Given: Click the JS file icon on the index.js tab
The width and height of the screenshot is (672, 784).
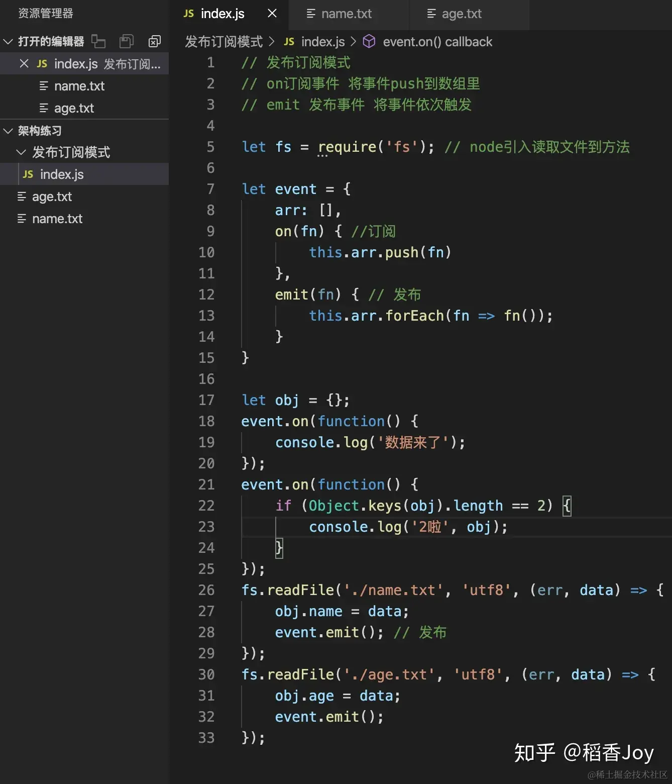Looking at the screenshot, I should coord(189,14).
